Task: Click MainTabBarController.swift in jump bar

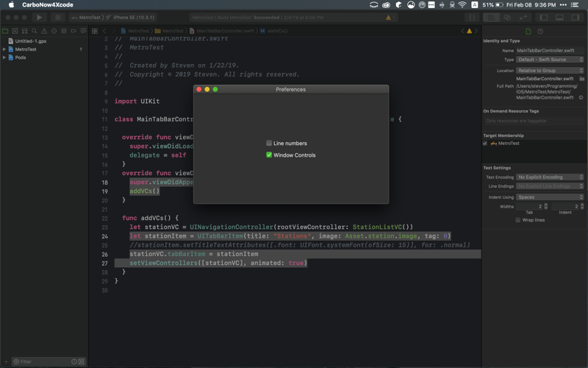Action: pyautogui.click(x=222, y=31)
